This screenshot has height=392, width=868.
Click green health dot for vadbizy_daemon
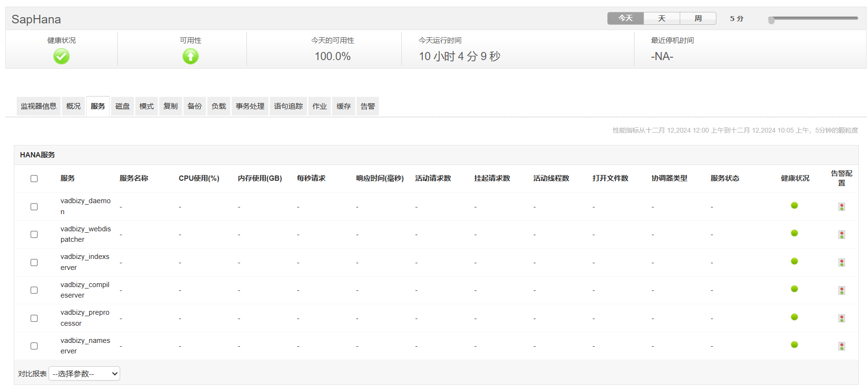[794, 205]
